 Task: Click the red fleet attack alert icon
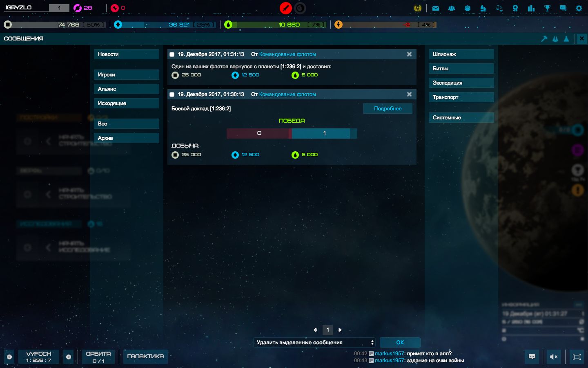286,8
